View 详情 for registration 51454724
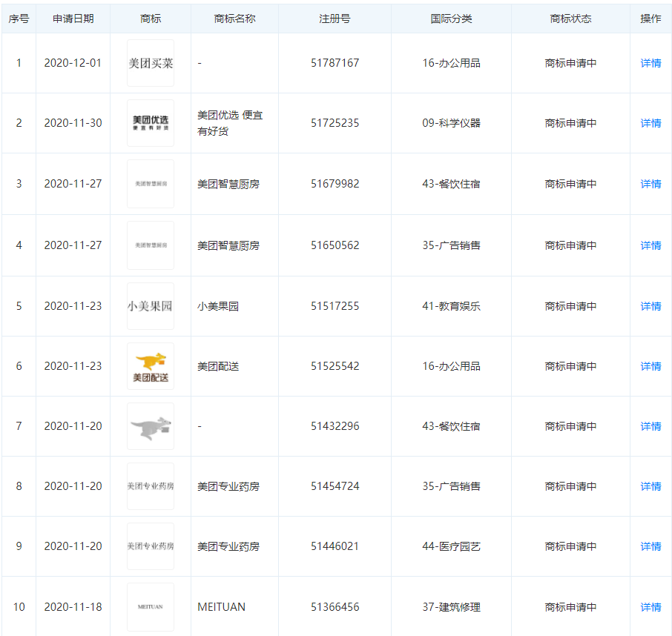 [650, 486]
